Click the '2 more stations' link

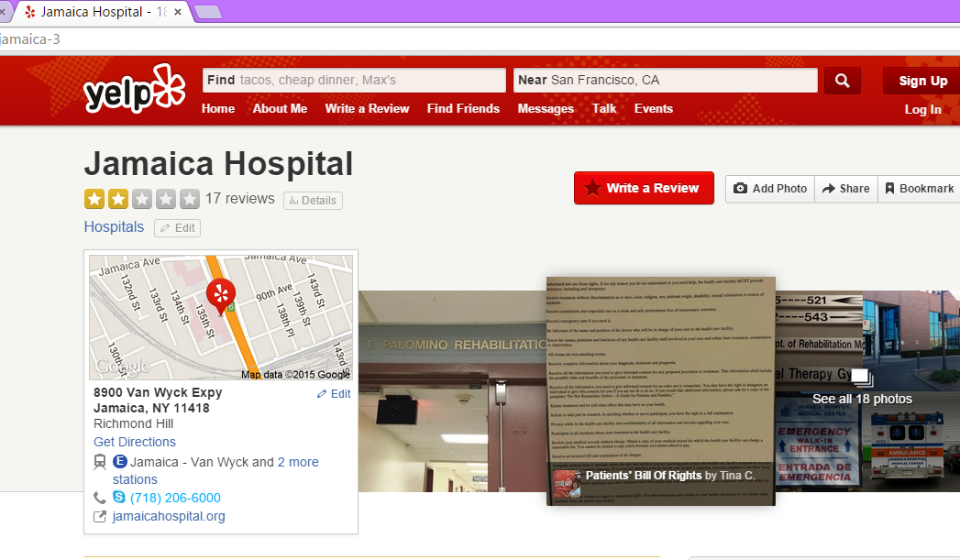pyautogui.click(x=215, y=471)
